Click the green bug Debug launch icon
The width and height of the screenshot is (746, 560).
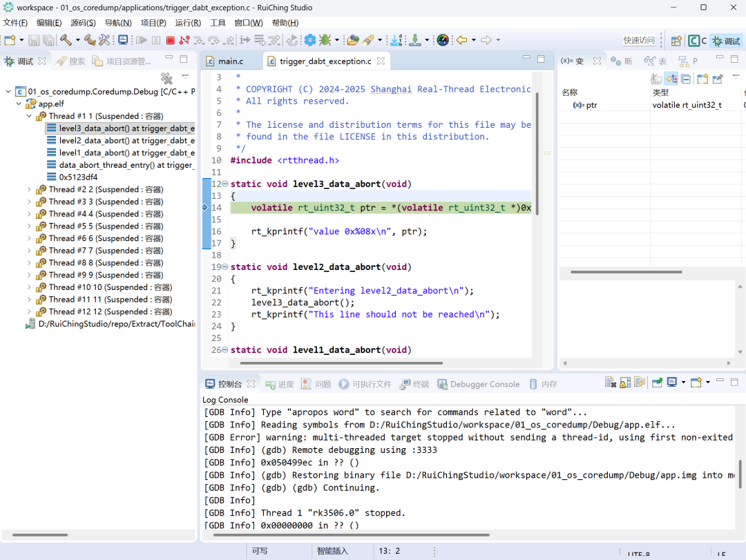[325, 41]
